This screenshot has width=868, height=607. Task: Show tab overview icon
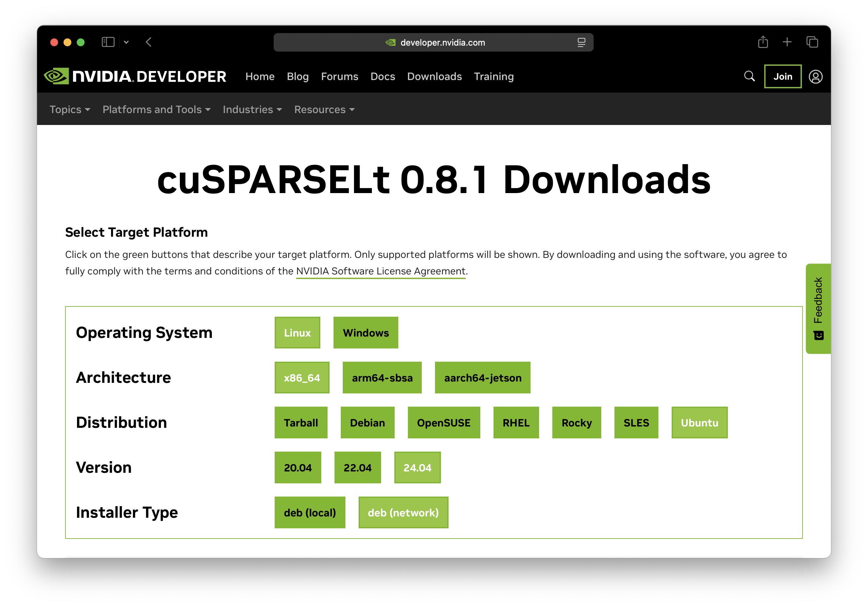click(x=812, y=42)
